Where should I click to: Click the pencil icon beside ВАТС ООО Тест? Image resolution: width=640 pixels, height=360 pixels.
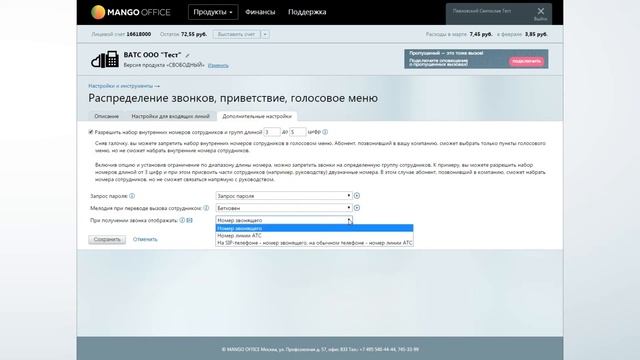pyautogui.click(x=187, y=56)
